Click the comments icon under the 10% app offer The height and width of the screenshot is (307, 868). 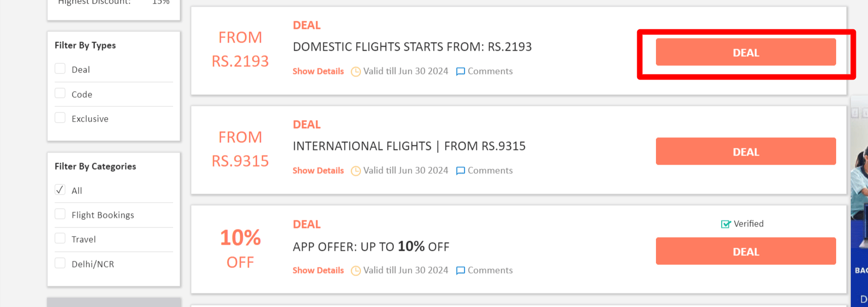[x=460, y=271]
